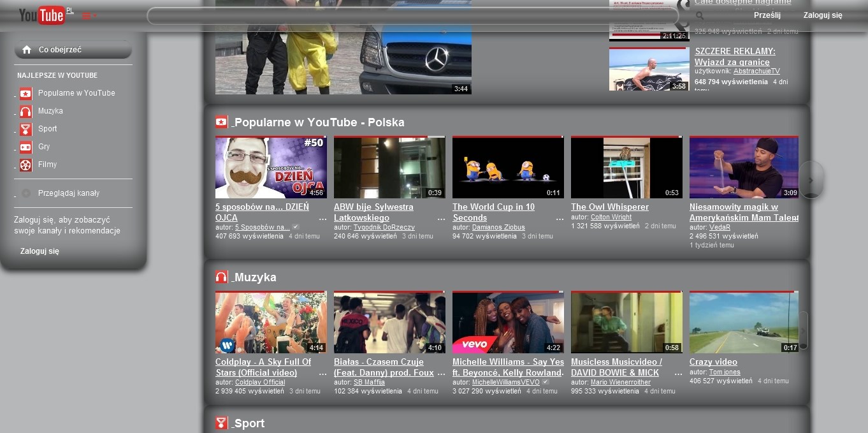
Task: Play the Coldplay A Sky Full Of Stars thumbnail
Action: pos(271,323)
